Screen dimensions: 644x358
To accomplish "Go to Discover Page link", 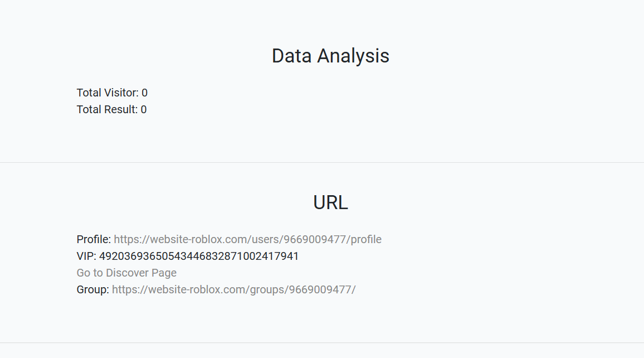I will [x=126, y=273].
